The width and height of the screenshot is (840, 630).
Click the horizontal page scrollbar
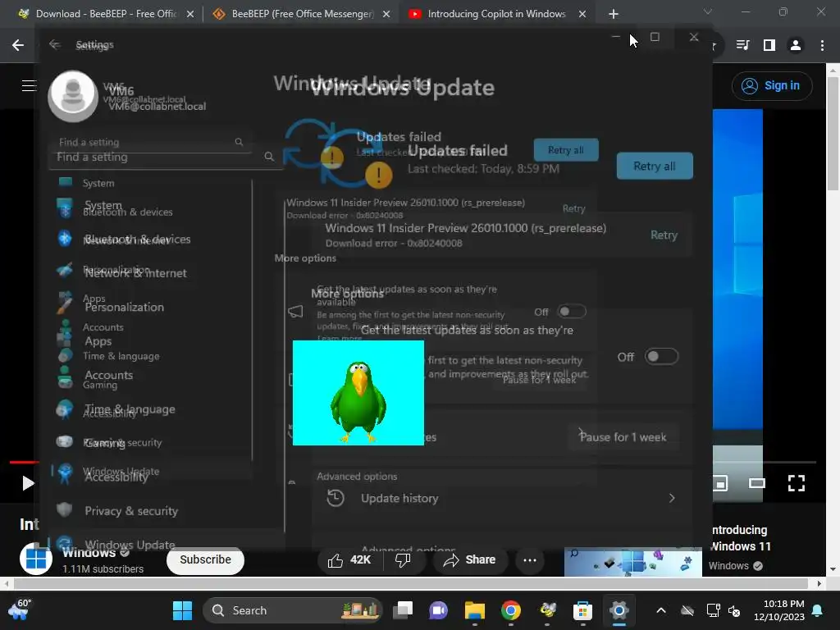pos(410,583)
